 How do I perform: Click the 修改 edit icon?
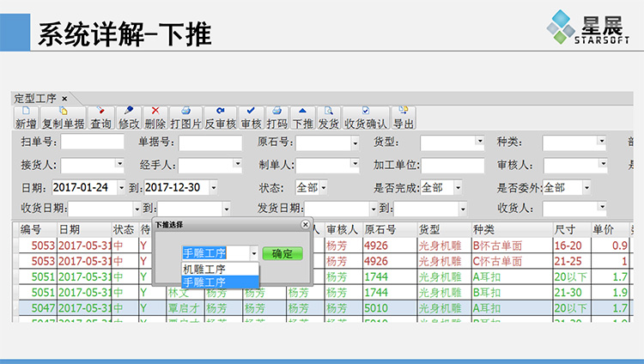[129, 118]
